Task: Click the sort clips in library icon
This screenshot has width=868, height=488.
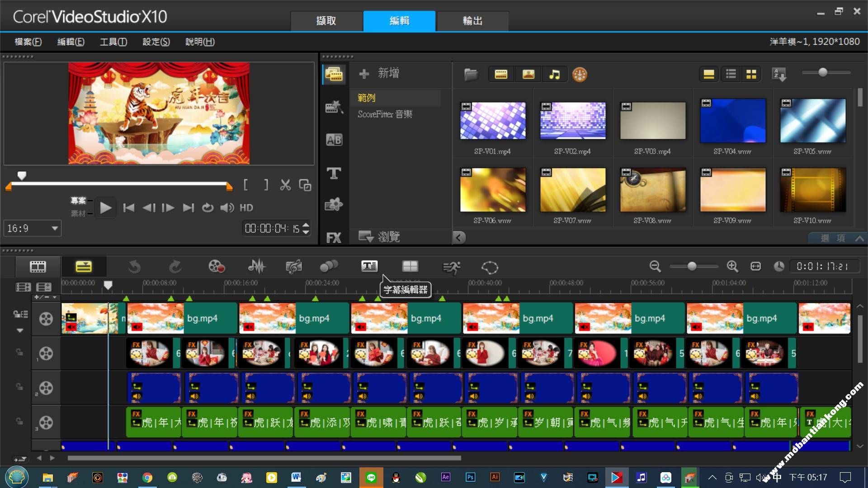Action: (x=779, y=74)
